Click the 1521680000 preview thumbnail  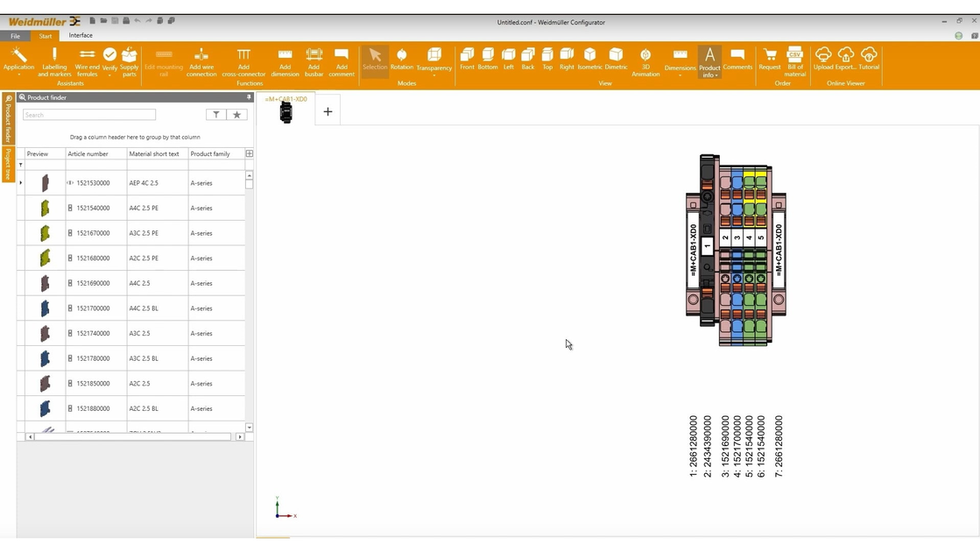(45, 258)
